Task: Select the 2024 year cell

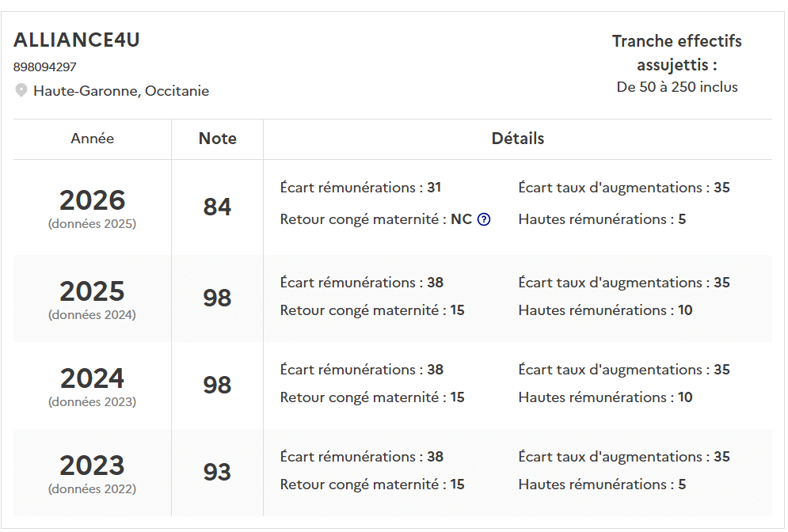Action: click(92, 378)
